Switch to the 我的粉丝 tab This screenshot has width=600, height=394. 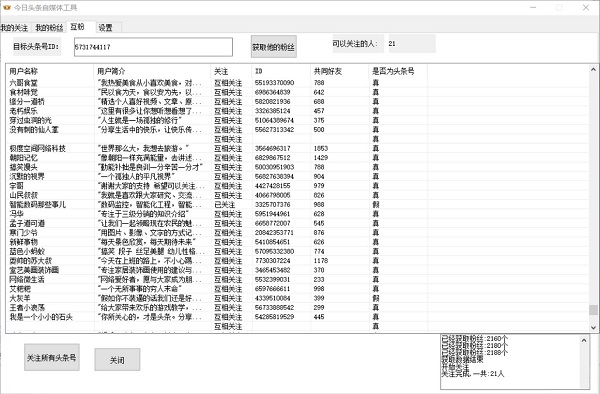point(49,28)
